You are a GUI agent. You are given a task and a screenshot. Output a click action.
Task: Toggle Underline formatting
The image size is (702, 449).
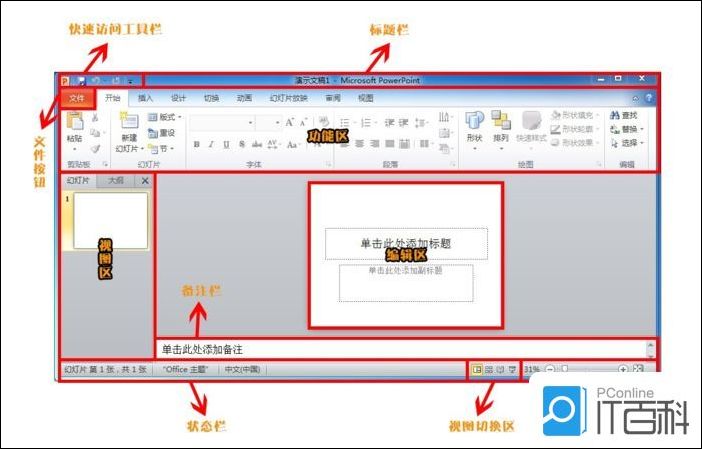pos(227,144)
